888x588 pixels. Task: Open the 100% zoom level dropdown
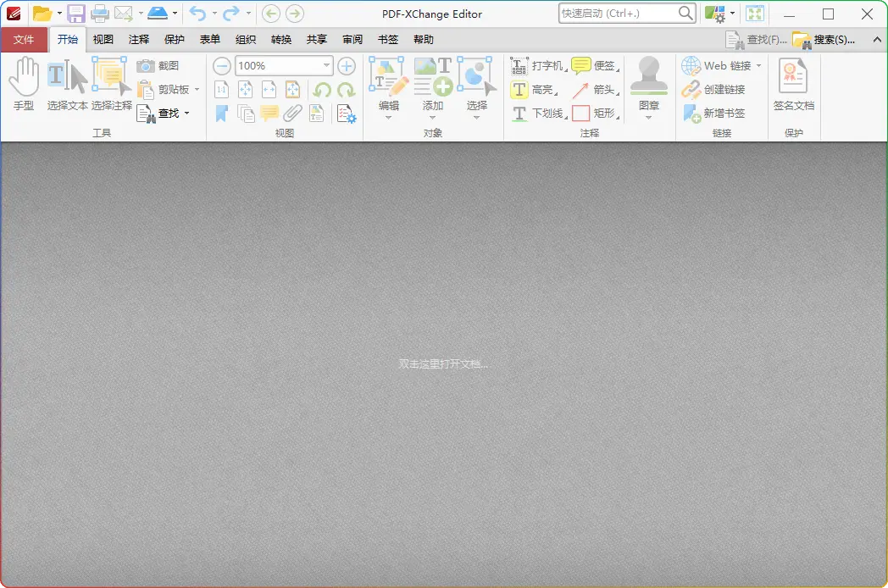[x=327, y=66]
